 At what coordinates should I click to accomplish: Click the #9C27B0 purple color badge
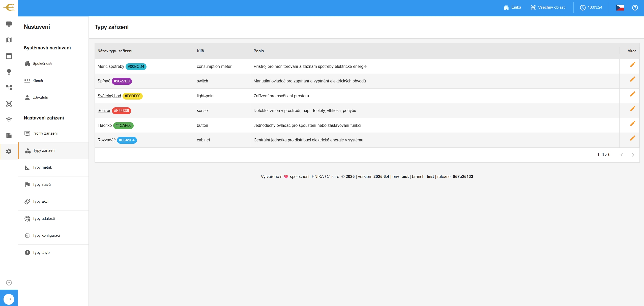point(122,81)
